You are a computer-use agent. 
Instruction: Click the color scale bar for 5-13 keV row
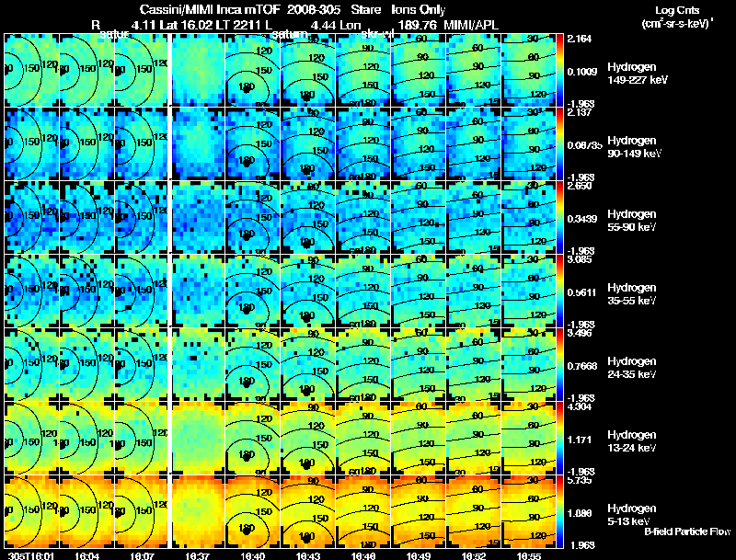559,511
